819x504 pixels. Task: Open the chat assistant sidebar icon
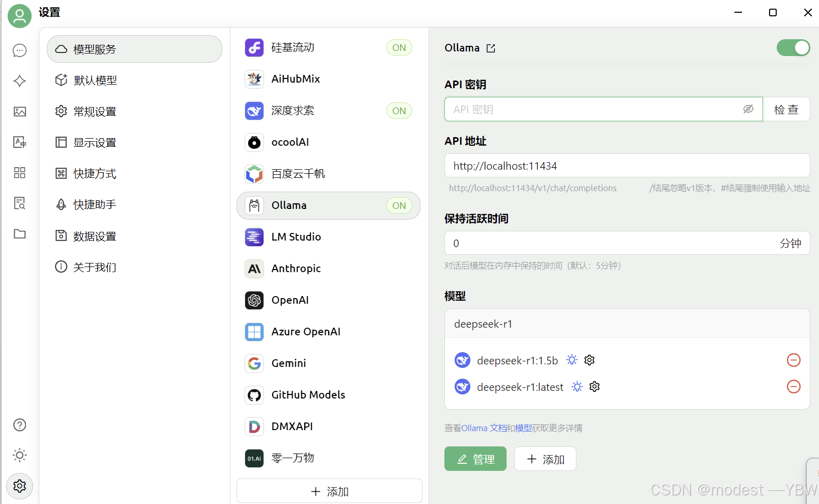tap(19, 50)
